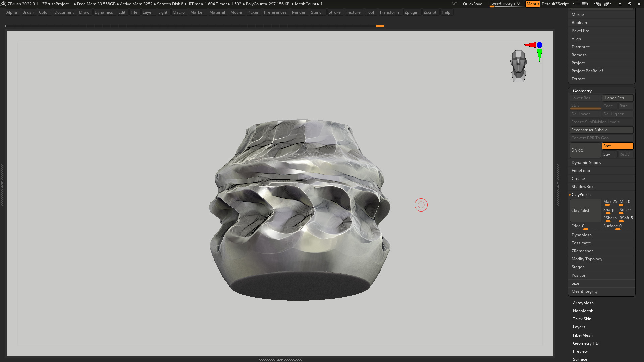The height and width of the screenshot is (362, 644).
Task: Open the Transform menu
Action: pos(389,12)
